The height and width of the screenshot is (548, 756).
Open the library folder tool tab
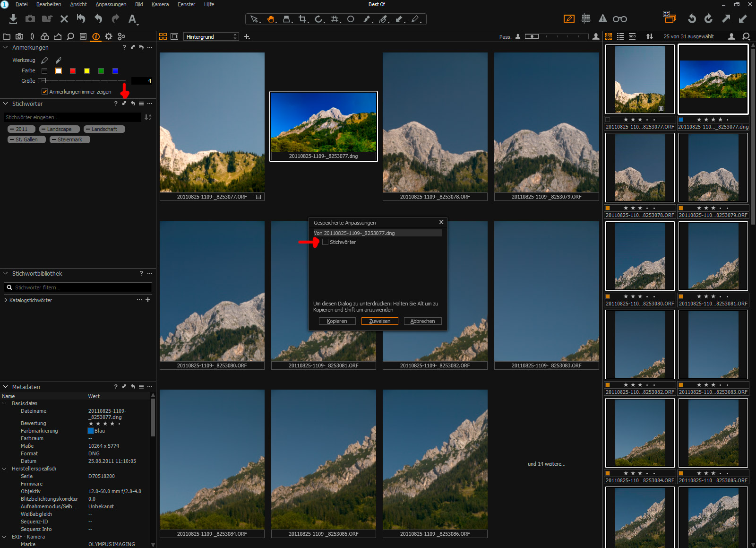7,36
